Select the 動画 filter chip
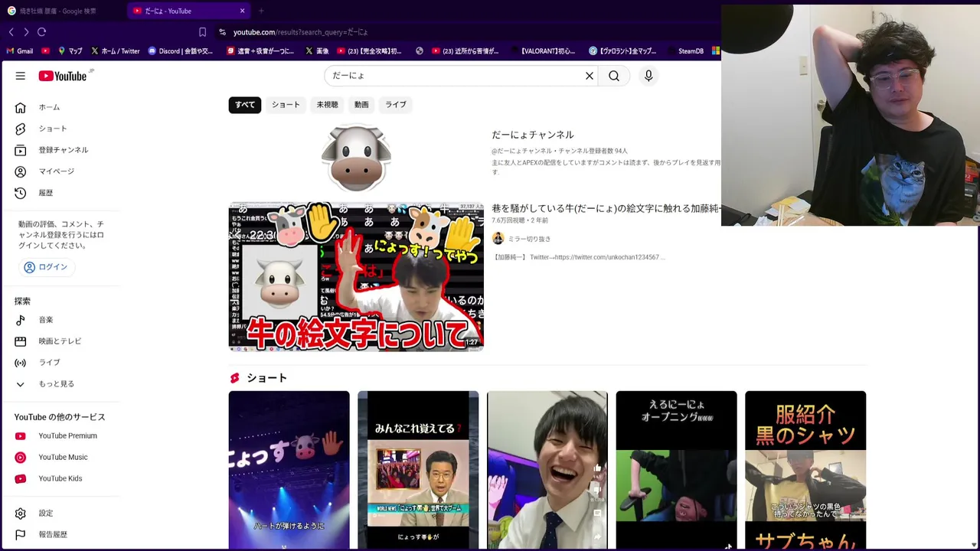The image size is (980, 551). tap(361, 105)
